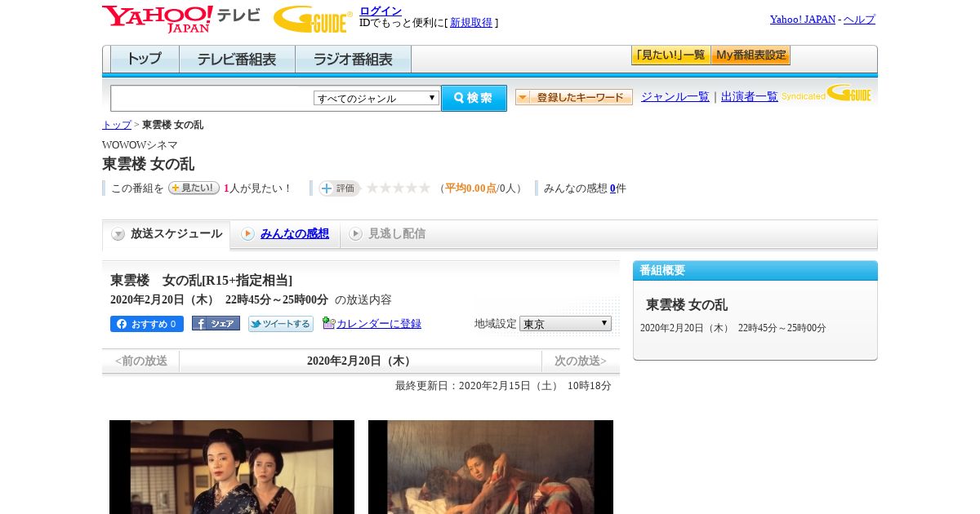The width and height of the screenshot is (980, 514).
Task: Click the G-GUIDE logo in header
Action: pos(313,20)
